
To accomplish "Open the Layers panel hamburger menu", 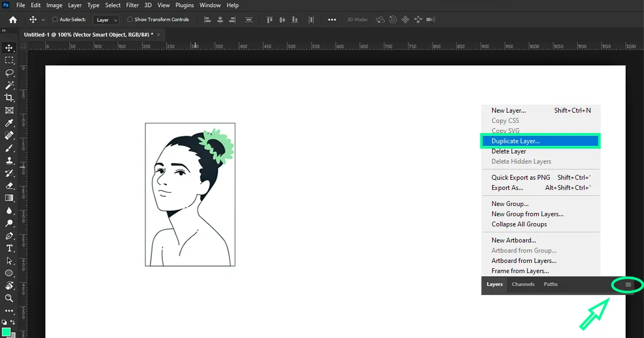I will pyautogui.click(x=628, y=285).
